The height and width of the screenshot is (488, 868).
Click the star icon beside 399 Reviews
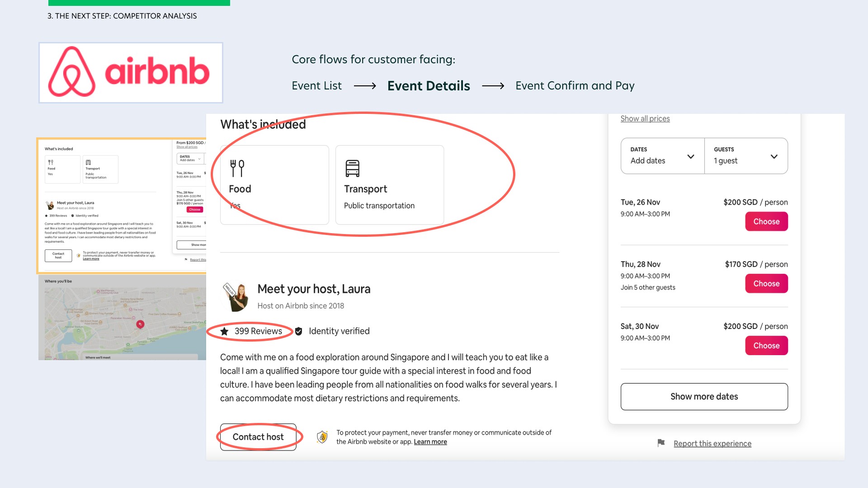224,331
